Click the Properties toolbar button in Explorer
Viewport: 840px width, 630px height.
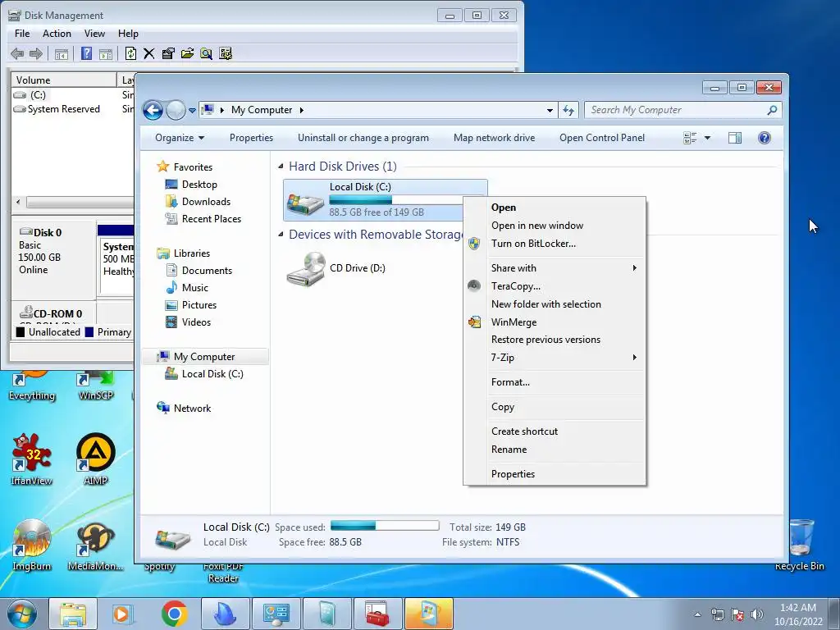(251, 138)
